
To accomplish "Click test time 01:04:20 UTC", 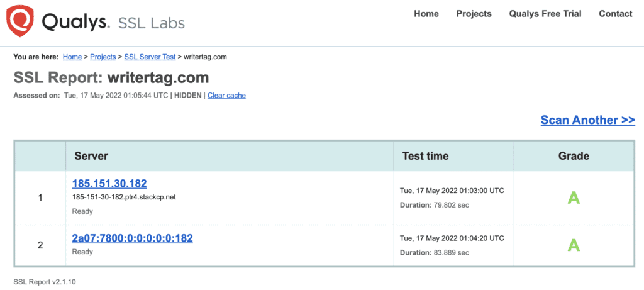I will 452,238.
